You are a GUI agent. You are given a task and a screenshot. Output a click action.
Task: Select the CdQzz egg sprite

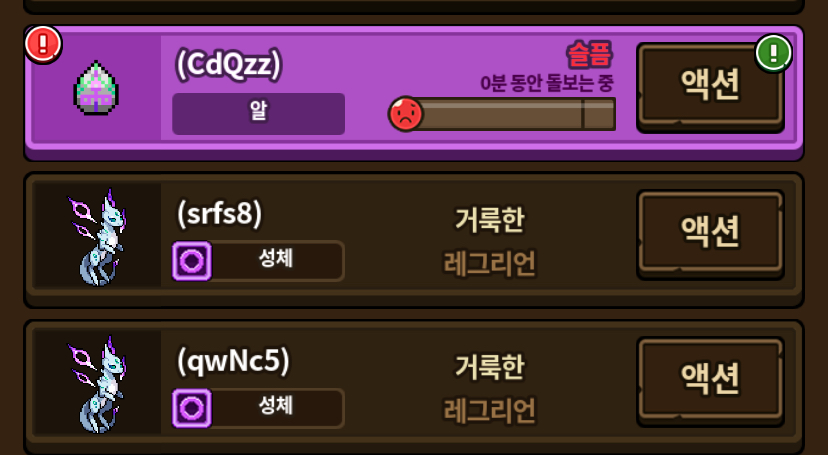point(96,88)
